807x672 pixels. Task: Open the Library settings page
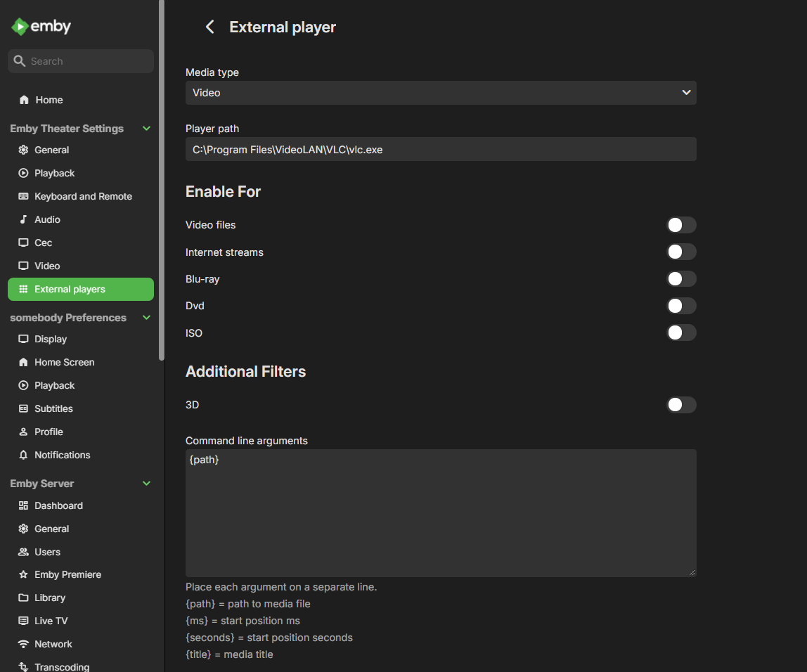[x=50, y=597]
